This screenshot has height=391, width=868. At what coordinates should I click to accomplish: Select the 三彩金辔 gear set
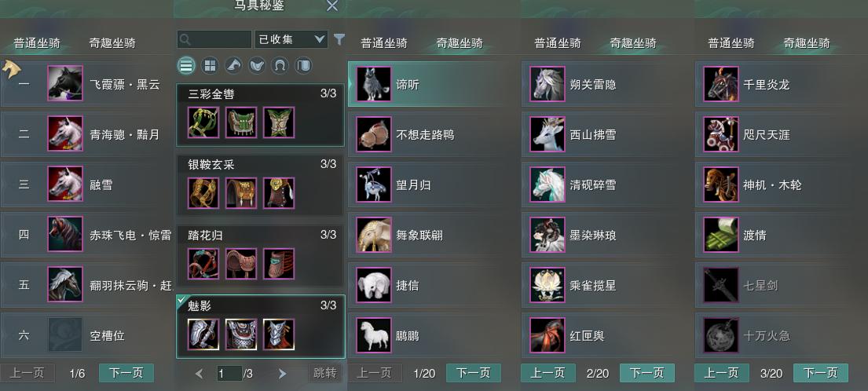261,115
